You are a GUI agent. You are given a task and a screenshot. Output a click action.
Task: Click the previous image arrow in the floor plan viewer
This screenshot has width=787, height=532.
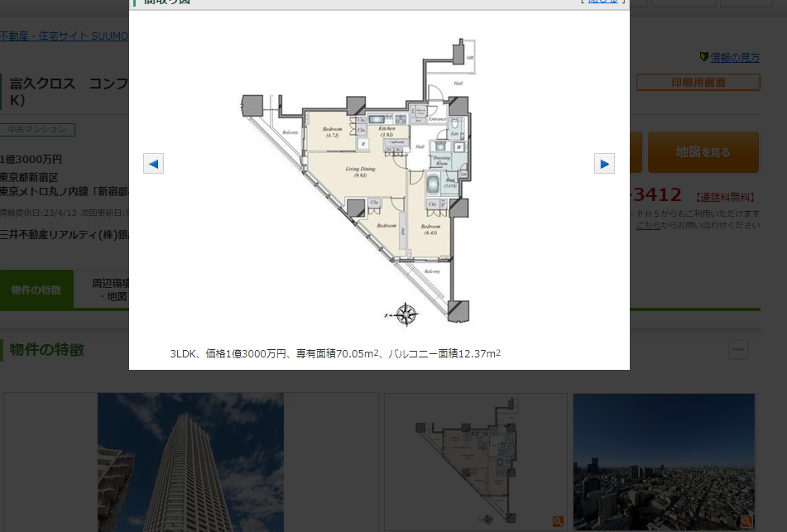[153, 164]
